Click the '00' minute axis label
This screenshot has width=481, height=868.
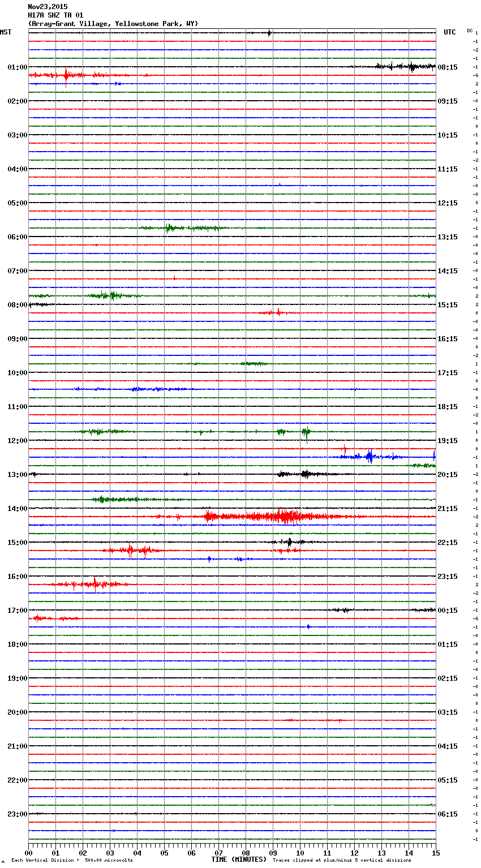[x=28, y=852]
